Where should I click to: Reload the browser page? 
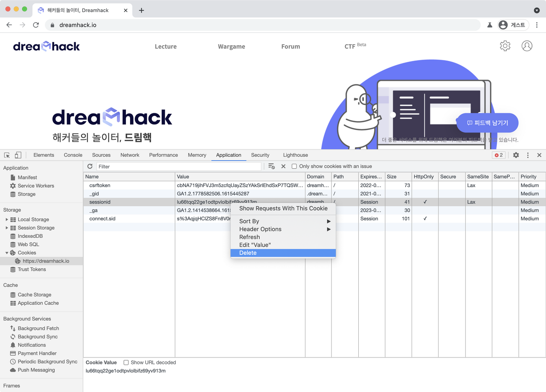36,25
